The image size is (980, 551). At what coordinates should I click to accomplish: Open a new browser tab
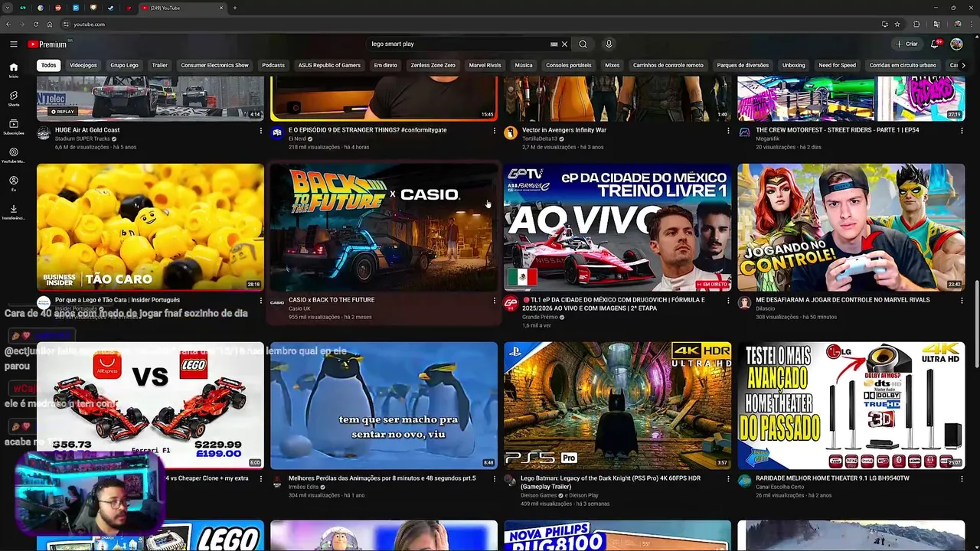pos(234,8)
